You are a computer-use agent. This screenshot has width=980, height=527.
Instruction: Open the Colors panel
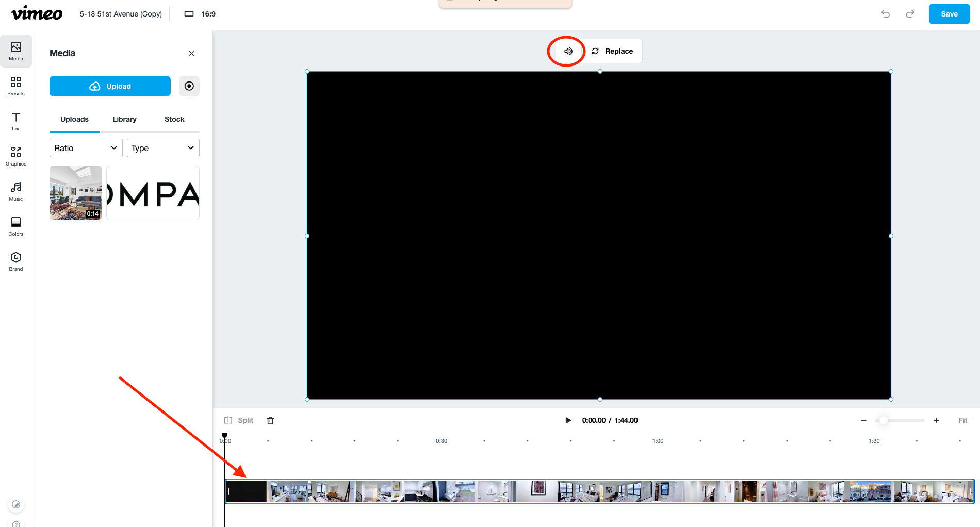16,226
